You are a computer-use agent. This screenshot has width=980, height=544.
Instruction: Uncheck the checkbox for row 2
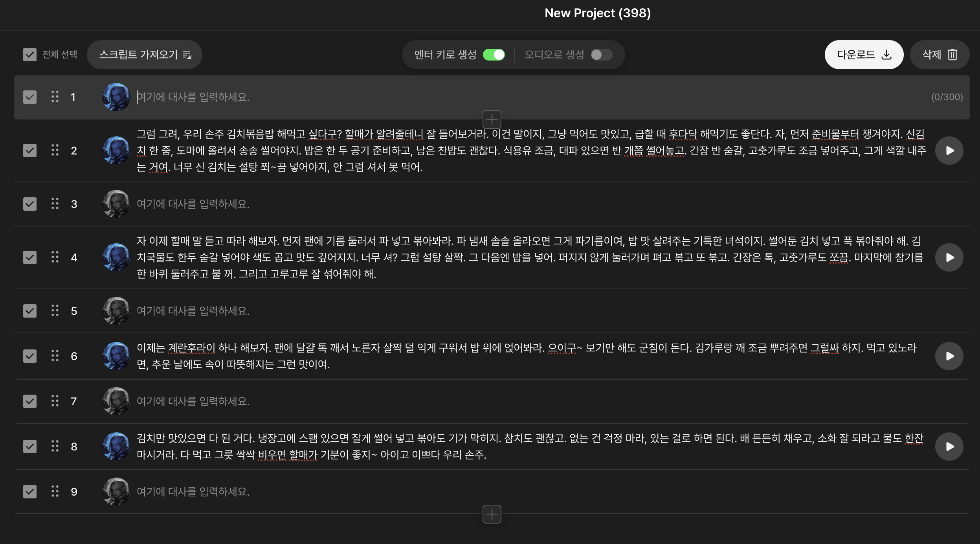tap(30, 151)
